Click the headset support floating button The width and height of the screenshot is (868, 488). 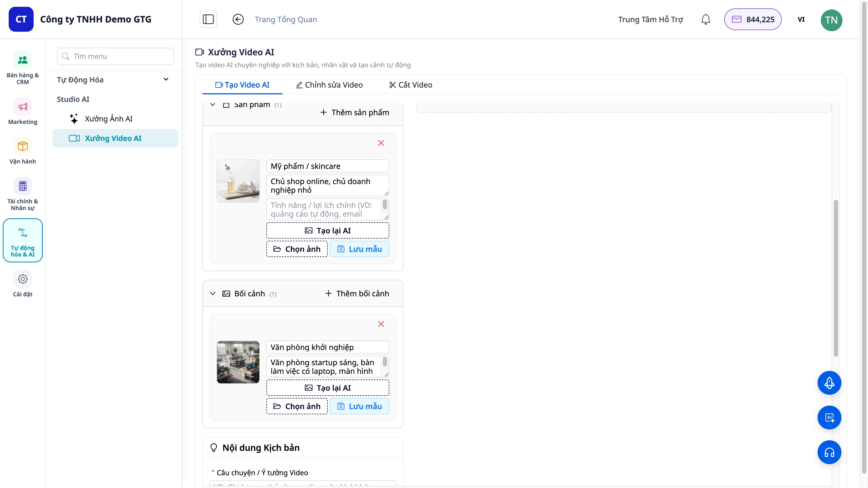(829, 452)
